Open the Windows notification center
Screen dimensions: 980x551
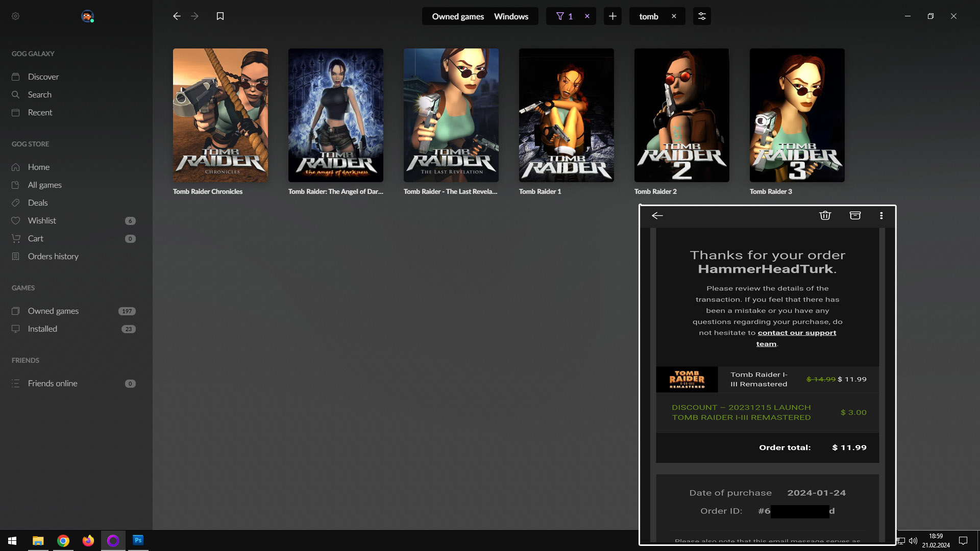coord(963,541)
